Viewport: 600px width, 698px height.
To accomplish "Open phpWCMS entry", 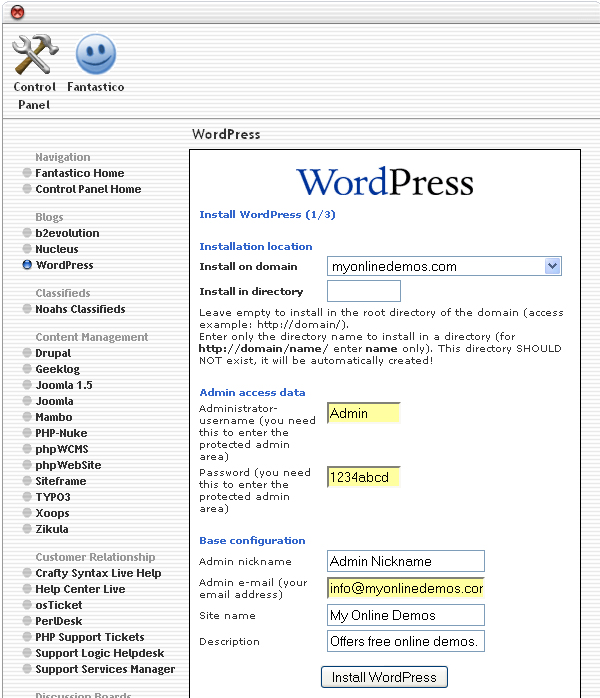I will point(62,449).
